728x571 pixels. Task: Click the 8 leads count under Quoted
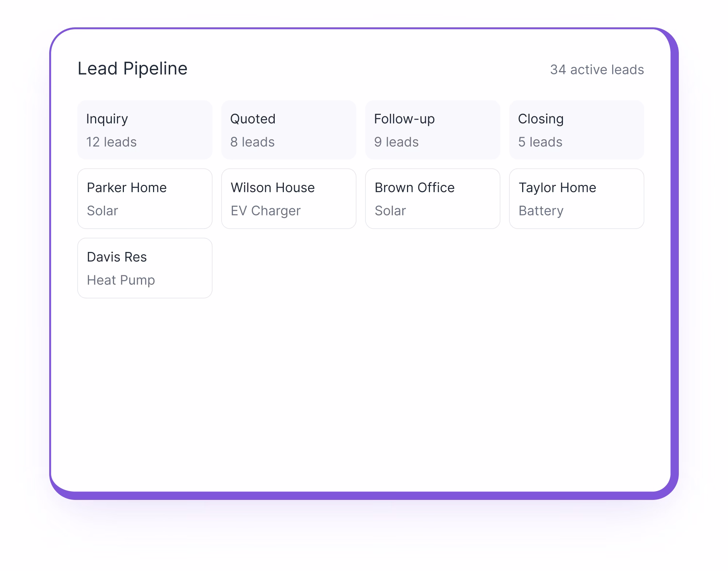coord(253,142)
